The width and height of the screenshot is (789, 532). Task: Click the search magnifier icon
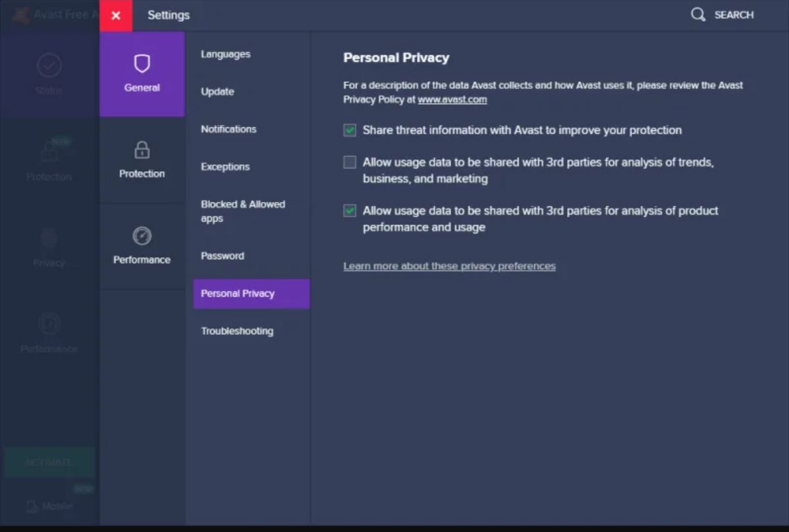698,14
